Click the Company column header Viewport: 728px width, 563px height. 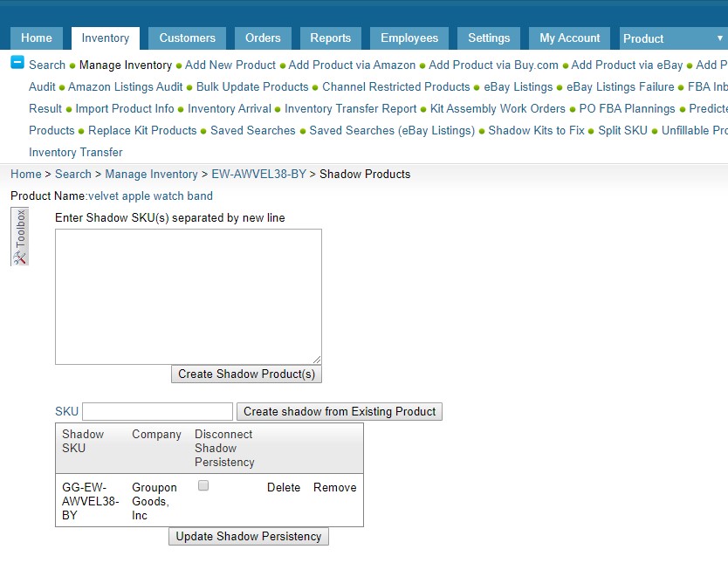coord(156,434)
